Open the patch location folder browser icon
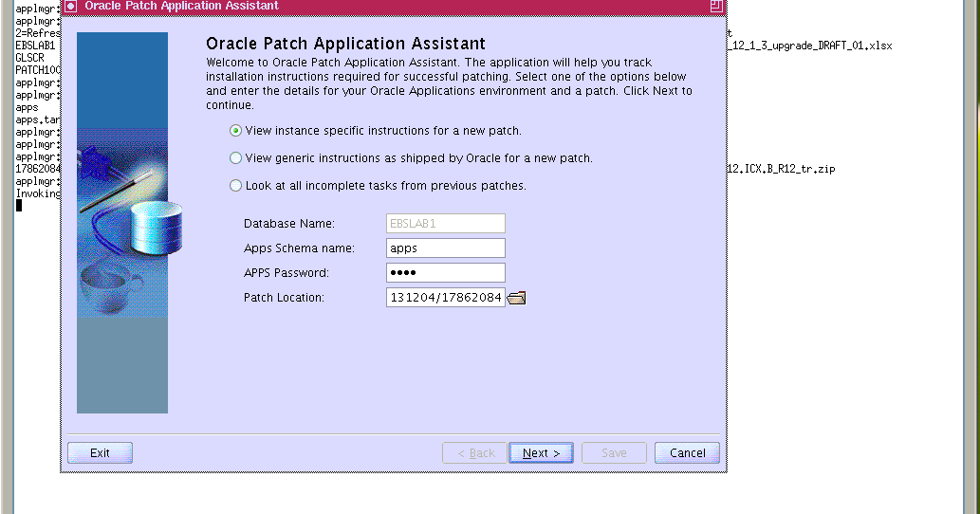 coord(516,298)
